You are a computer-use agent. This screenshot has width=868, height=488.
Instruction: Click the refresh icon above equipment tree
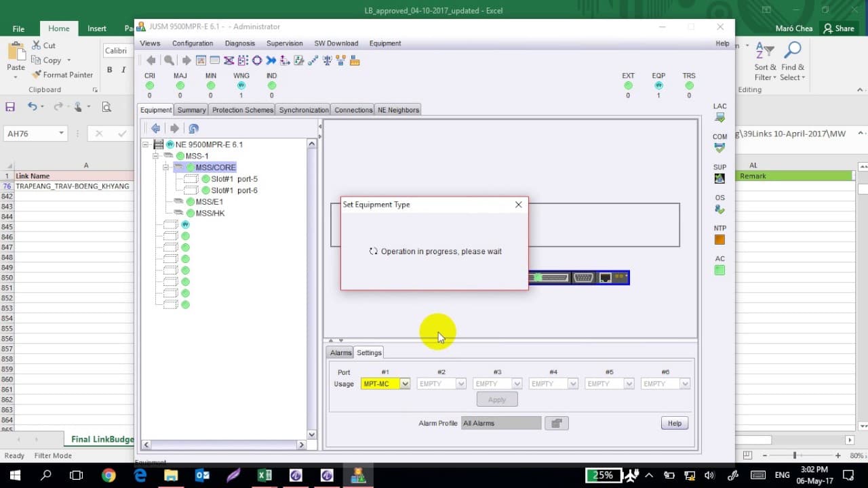tap(193, 128)
